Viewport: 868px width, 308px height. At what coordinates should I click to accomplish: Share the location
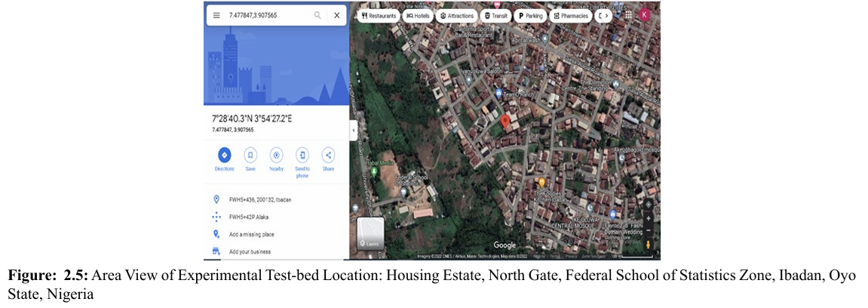[328, 156]
